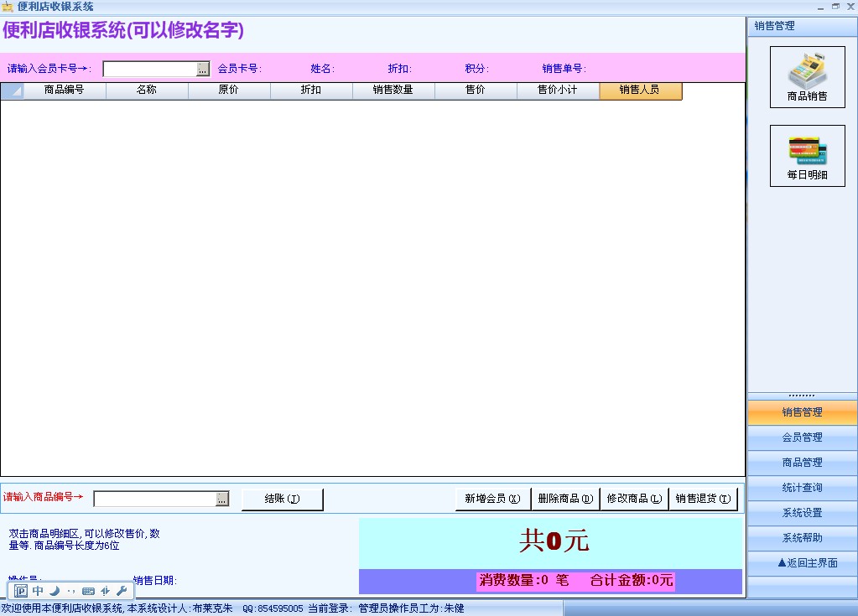
Task: Open product code lookup button
Action: [222, 500]
